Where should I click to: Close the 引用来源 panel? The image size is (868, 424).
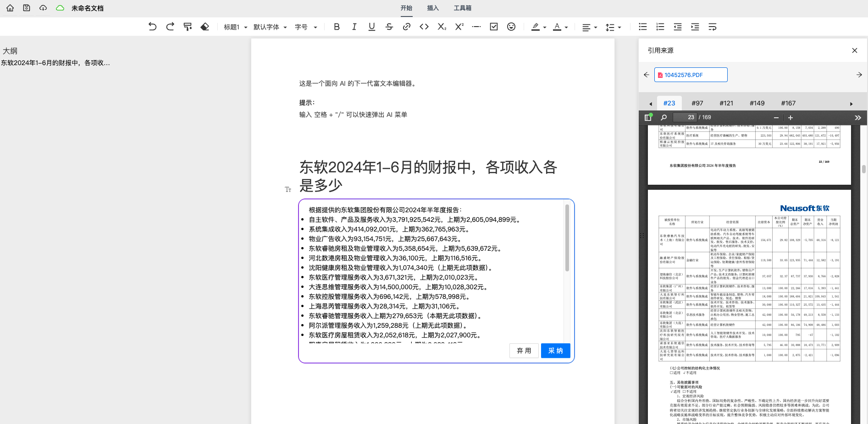point(855,50)
